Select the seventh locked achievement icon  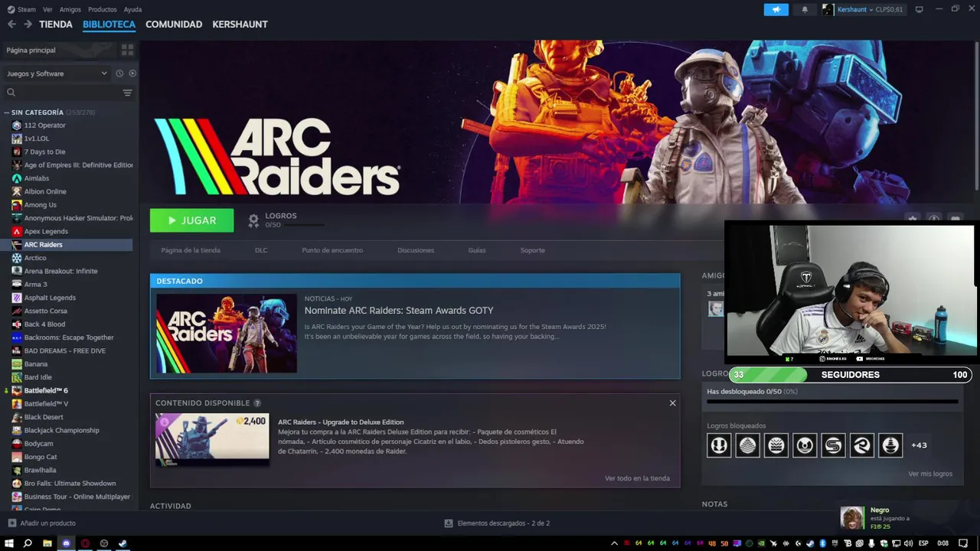pyautogui.click(x=890, y=445)
